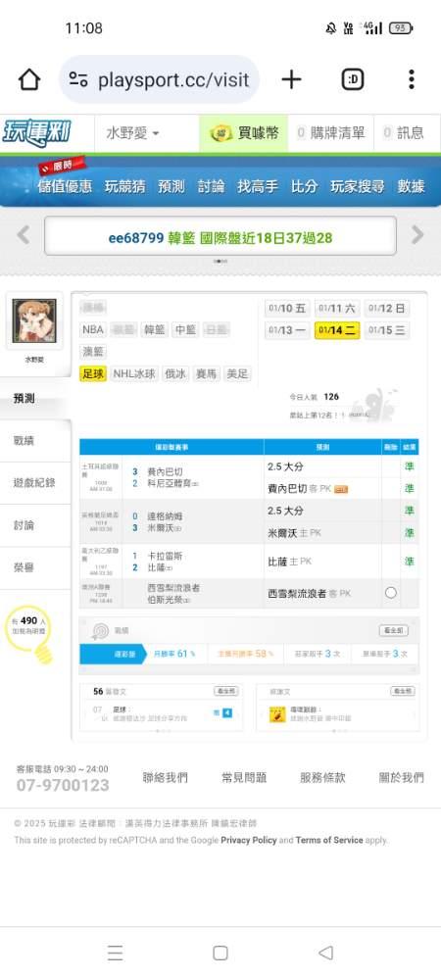The height and width of the screenshot is (980, 441).
Task: Choose date 01/15 三
Action: [x=387, y=330]
